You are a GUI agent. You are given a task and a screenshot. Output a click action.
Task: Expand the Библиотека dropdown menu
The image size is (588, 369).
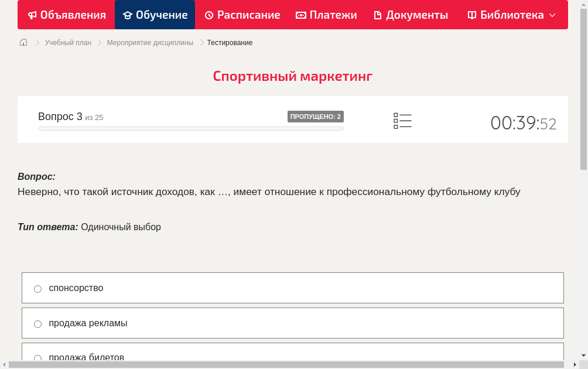click(x=552, y=15)
